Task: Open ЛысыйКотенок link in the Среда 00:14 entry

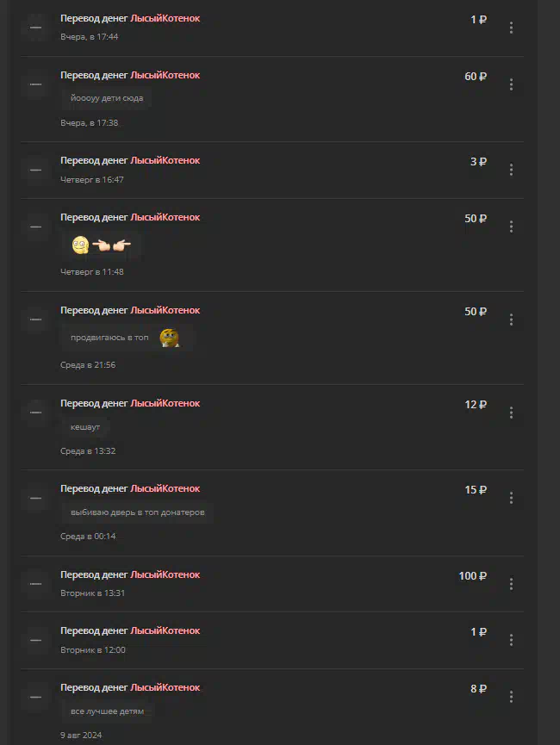Action: [x=165, y=489]
